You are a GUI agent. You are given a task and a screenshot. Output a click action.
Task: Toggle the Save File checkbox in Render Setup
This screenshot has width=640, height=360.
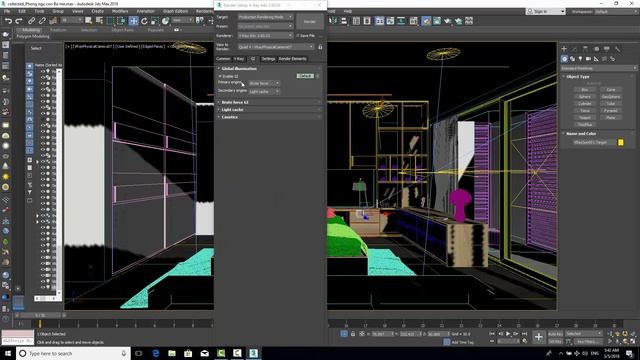click(298, 36)
